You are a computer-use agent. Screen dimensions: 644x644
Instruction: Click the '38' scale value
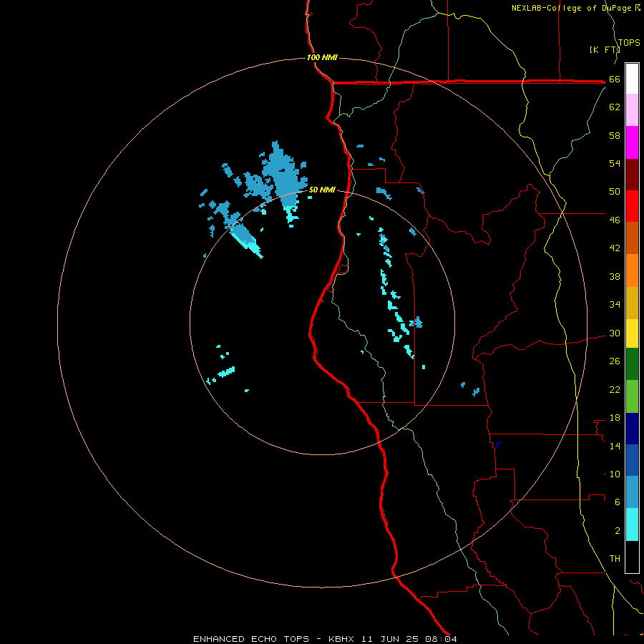click(615, 277)
